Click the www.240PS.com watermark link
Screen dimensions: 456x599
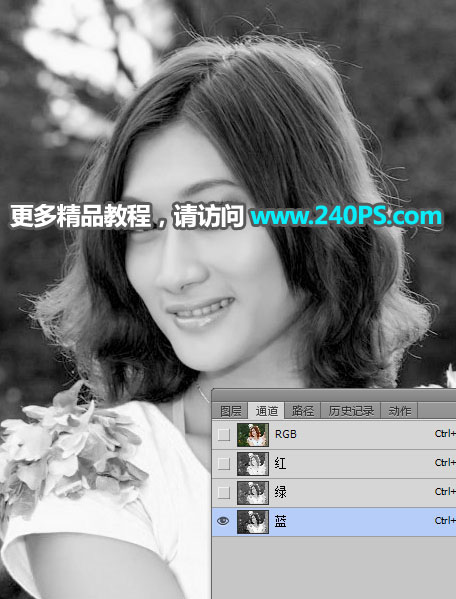[x=346, y=216]
